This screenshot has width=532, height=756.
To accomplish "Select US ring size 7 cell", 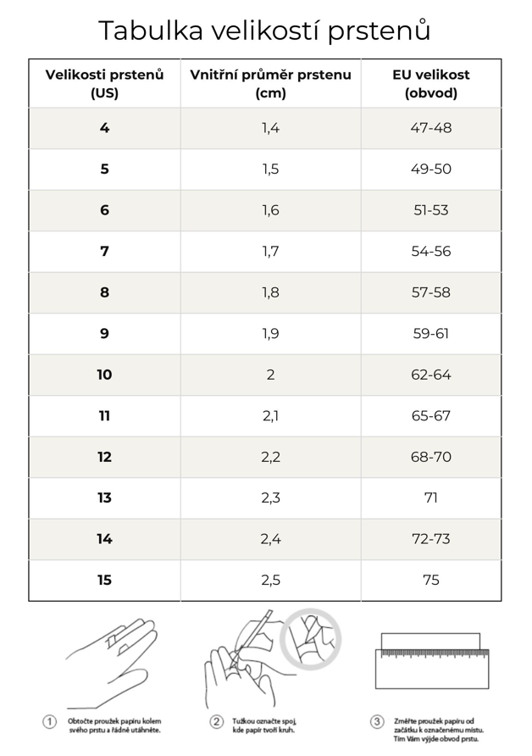I will click(104, 251).
